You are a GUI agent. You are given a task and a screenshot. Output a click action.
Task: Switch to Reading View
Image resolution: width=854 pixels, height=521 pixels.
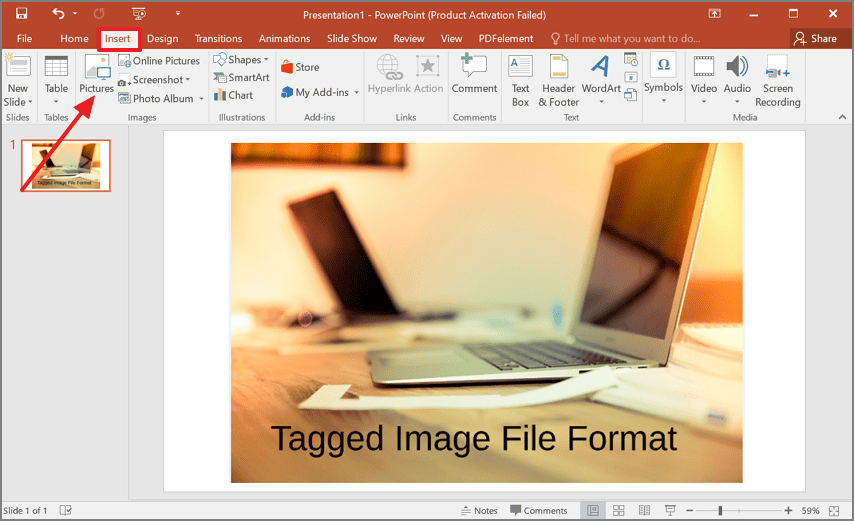pyautogui.click(x=644, y=511)
